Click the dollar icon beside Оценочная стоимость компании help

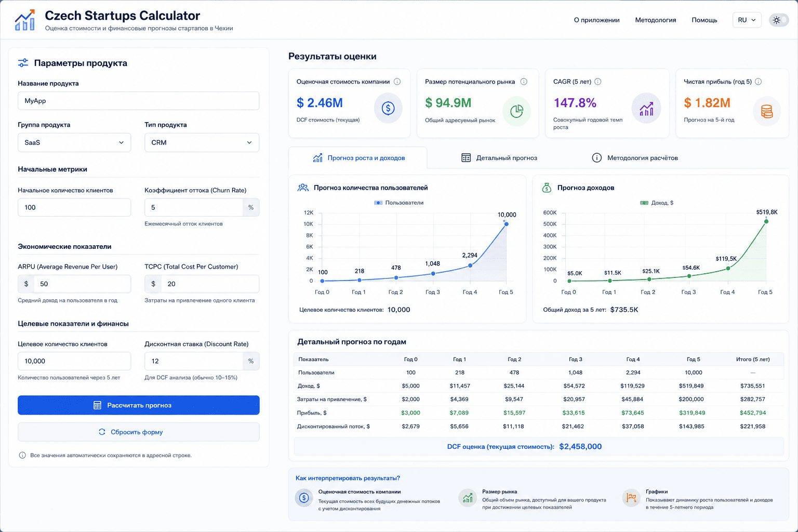(304, 498)
